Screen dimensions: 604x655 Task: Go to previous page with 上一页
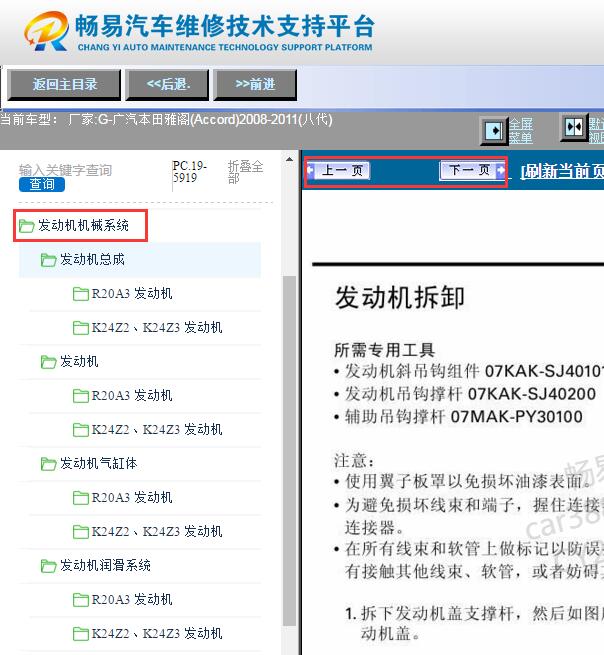click(x=338, y=170)
